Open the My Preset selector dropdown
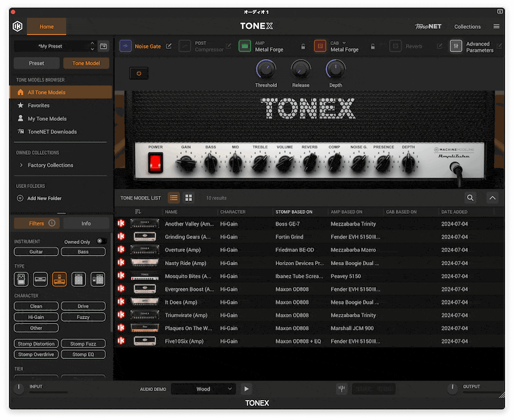Image resolution: width=514 pixels, height=420 pixels. (51, 46)
